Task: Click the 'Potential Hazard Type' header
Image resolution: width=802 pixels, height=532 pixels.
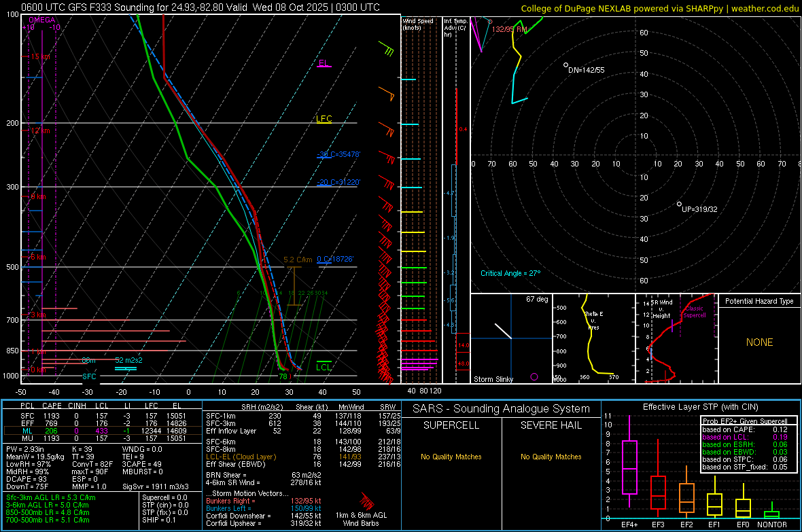Action: click(x=759, y=301)
